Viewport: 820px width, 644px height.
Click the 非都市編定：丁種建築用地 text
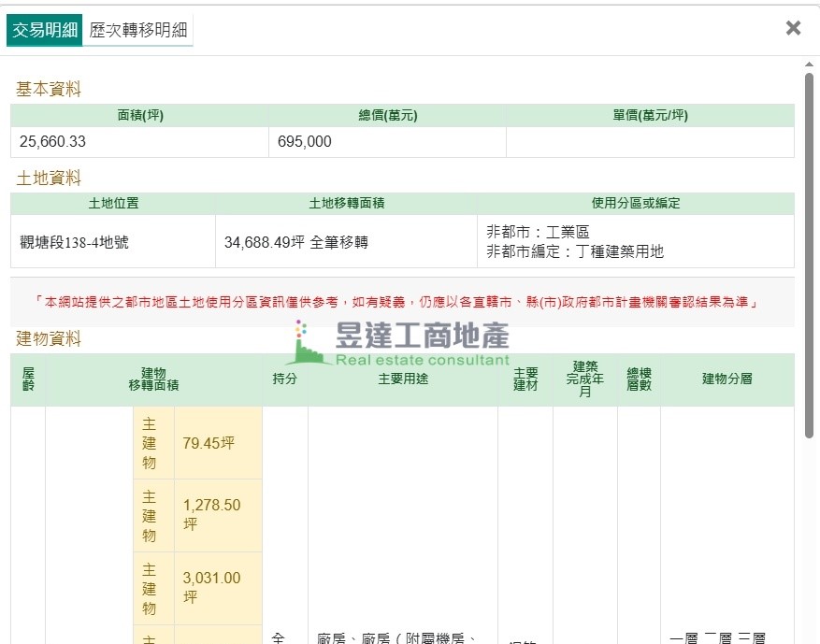[575, 251]
